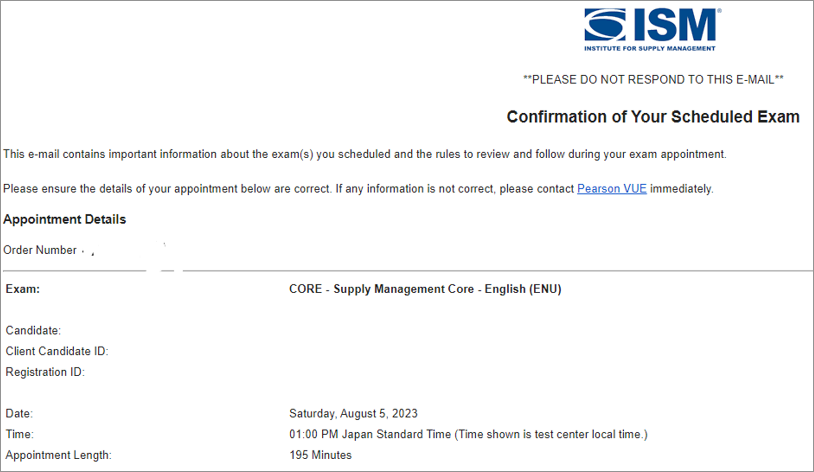
Task: Click the Appointment Details heading
Action: tap(64, 219)
